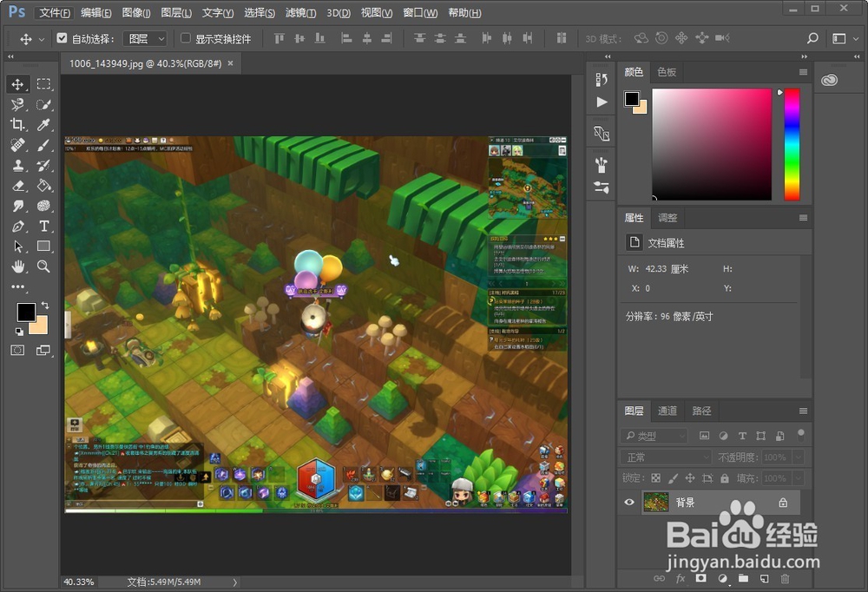Toggle Quick Mask mode
The image size is (868, 592).
[17, 350]
